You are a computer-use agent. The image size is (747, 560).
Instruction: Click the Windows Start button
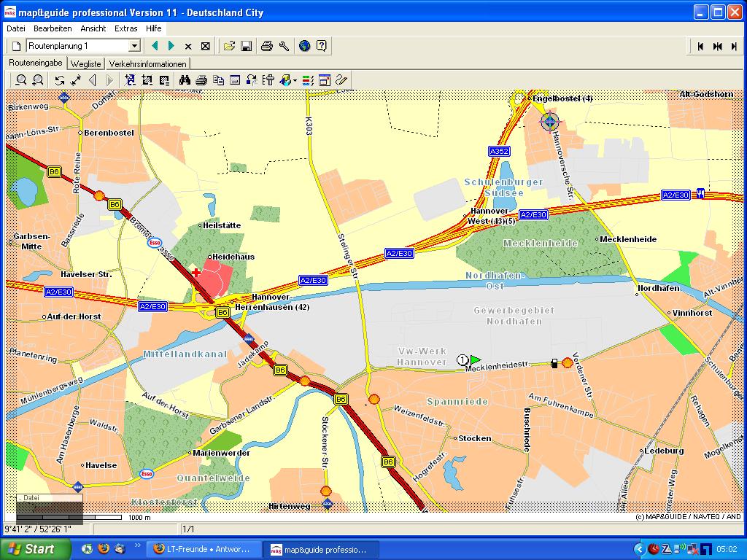[x=30, y=549]
